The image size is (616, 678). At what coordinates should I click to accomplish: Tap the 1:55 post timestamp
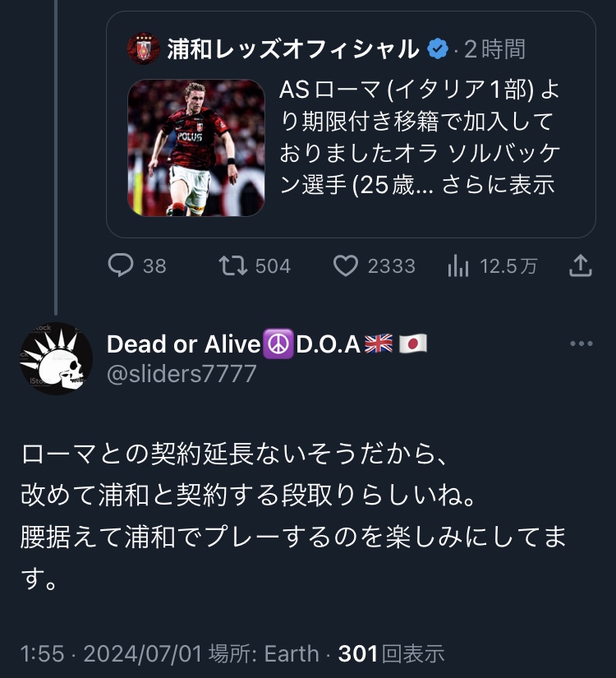tap(42, 653)
